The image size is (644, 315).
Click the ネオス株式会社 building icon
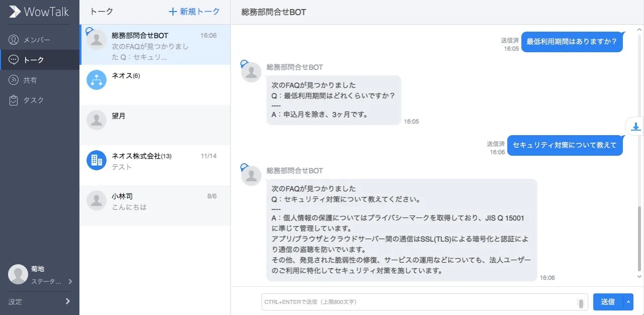97,160
